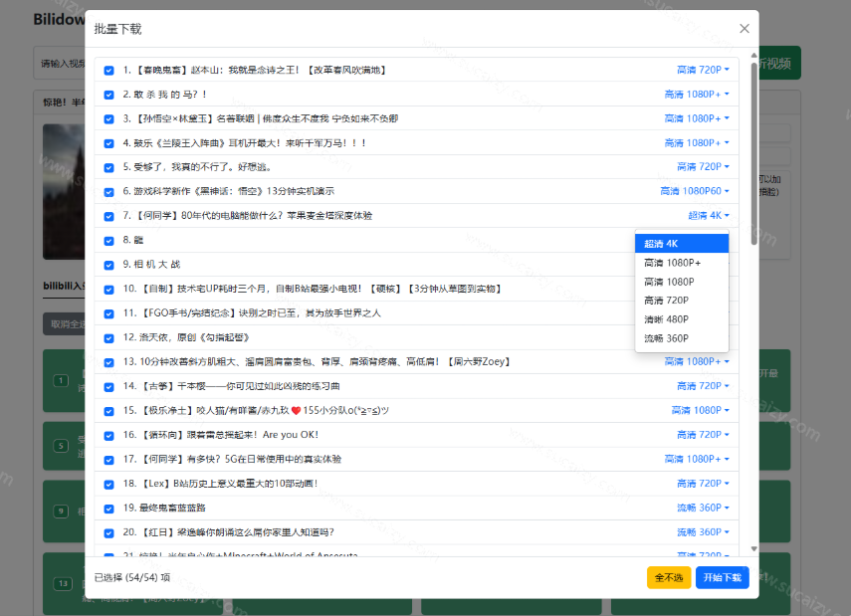Click the 全不选 deselect all button
This screenshot has width=851, height=616.
(x=669, y=577)
